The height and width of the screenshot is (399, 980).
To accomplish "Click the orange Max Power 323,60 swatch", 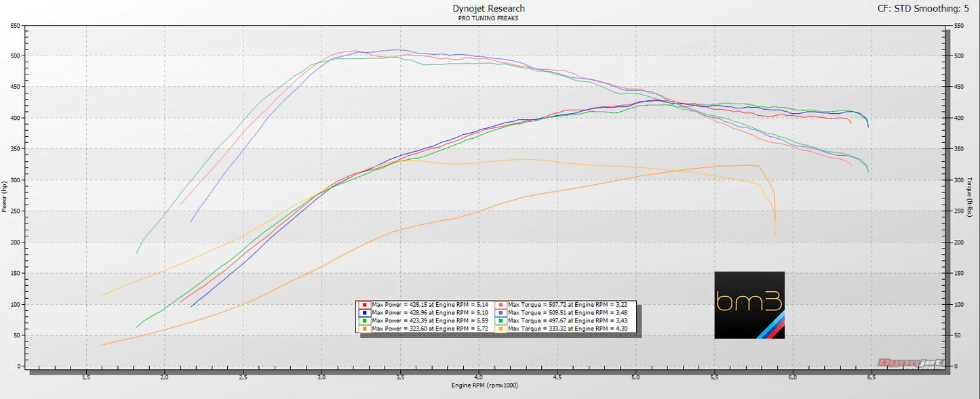I will (365, 329).
